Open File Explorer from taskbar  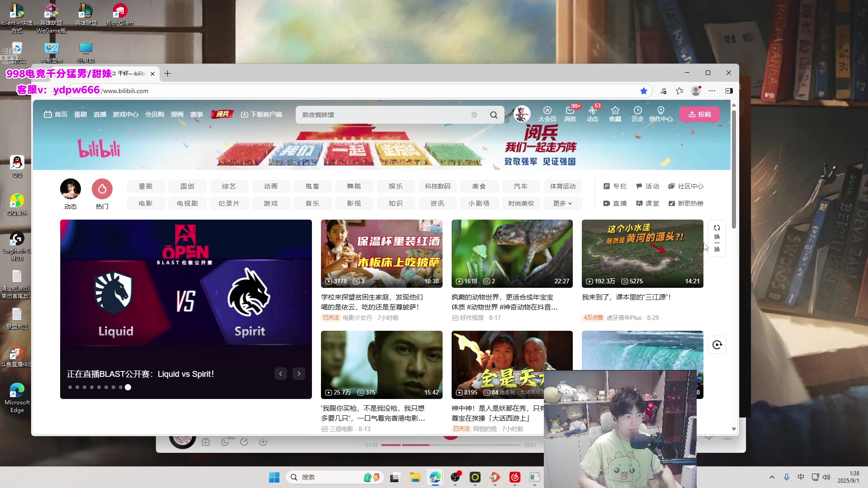click(415, 477)
